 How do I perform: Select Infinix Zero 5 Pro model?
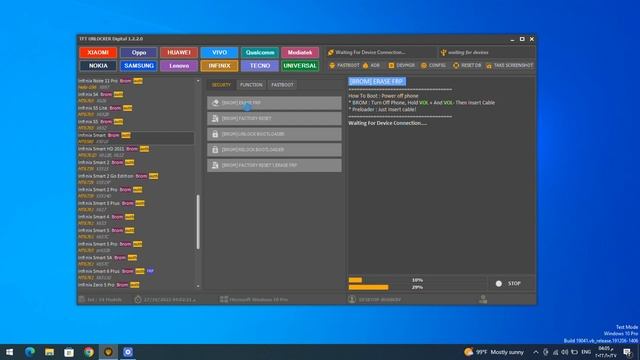tap(136, 285)
